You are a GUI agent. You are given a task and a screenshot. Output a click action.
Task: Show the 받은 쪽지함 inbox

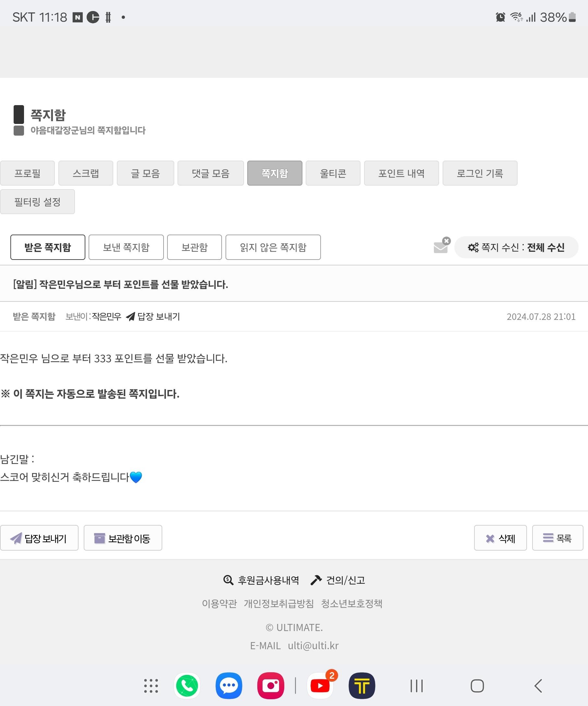coord(48,247)
